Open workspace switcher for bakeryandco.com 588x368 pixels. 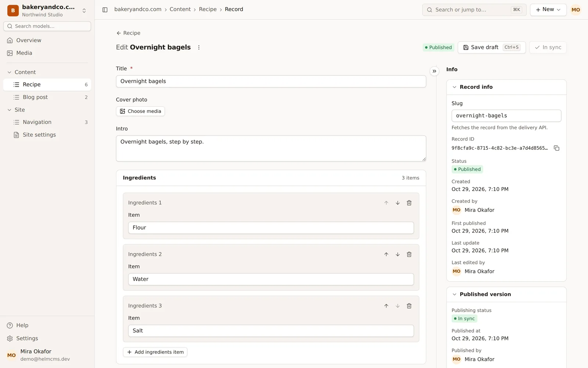[47, 11]
